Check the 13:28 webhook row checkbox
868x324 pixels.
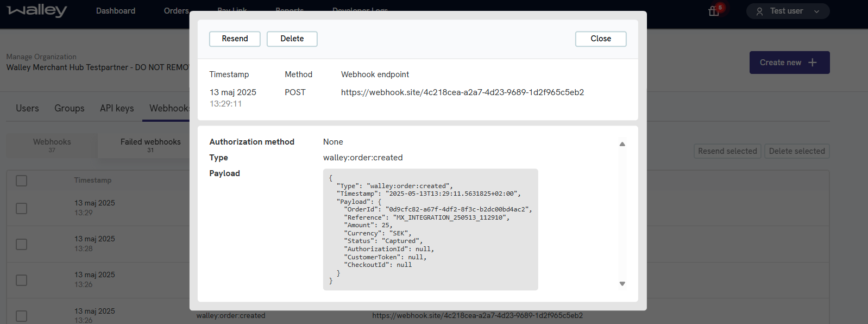(22, 244)
